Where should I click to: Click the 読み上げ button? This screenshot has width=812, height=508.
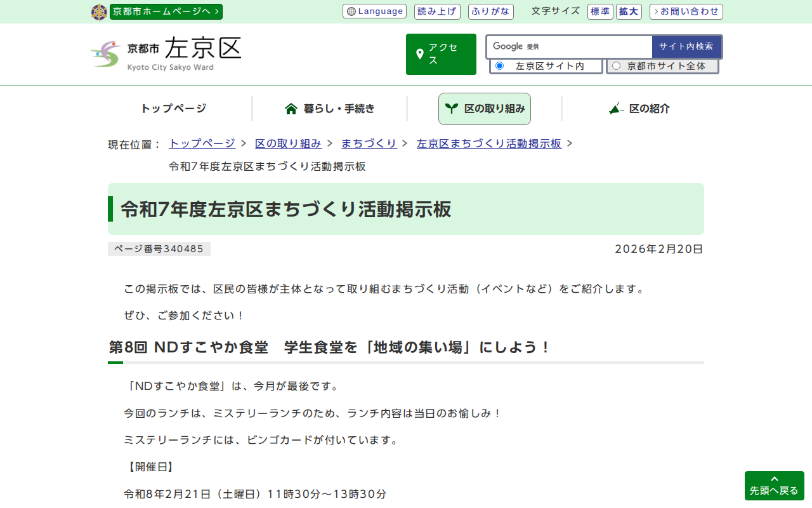[437, 11]
